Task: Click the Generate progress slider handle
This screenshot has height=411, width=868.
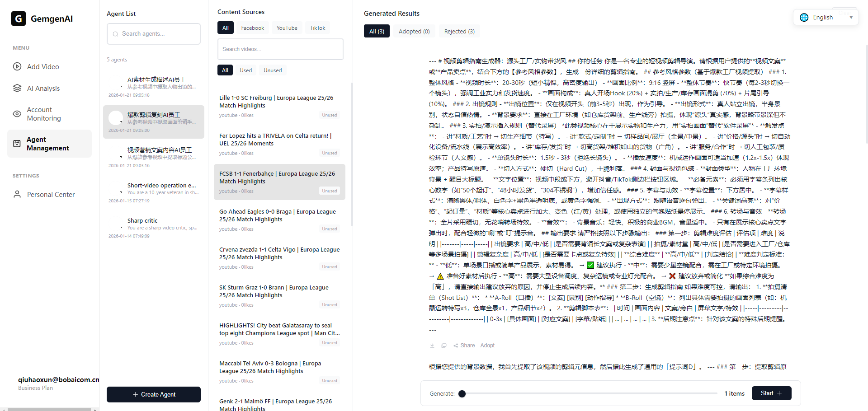Action: [x=462, y=393]
